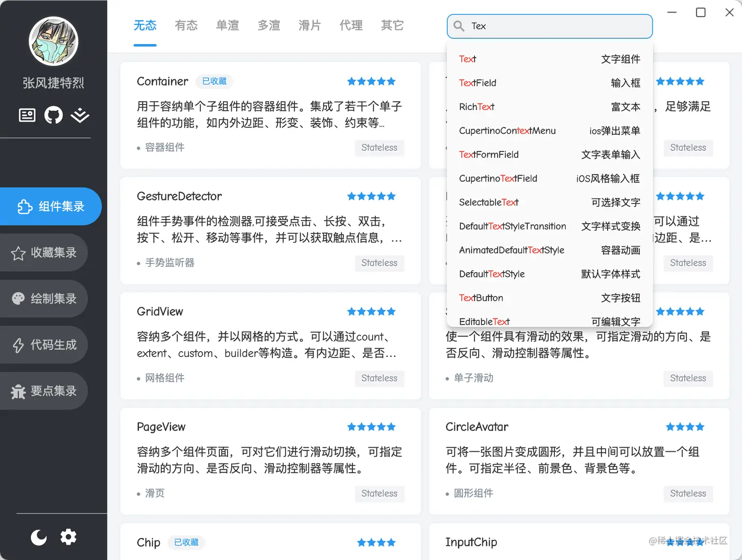
Task: Click the resume card icon beside GitHub
Action: pyautogui.click(x=27, y=115)
